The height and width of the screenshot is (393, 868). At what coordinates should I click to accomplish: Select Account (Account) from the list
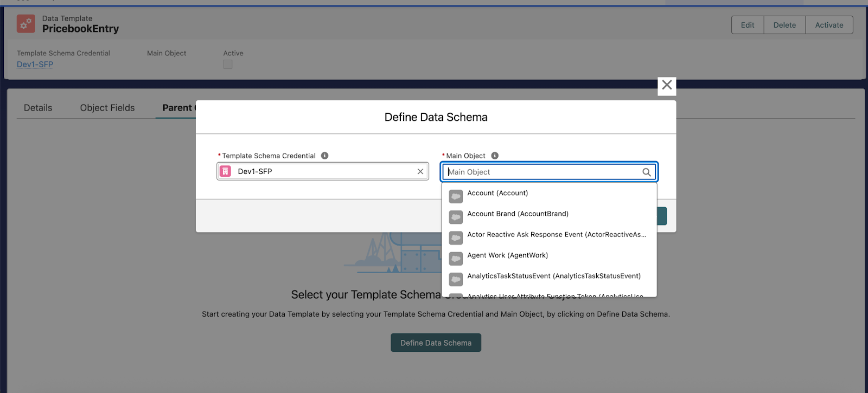(497, 194)
